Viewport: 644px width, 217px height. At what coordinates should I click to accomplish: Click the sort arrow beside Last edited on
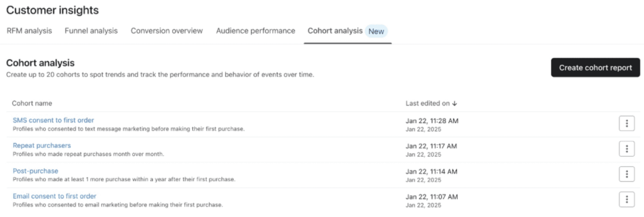tap(455, 103)
